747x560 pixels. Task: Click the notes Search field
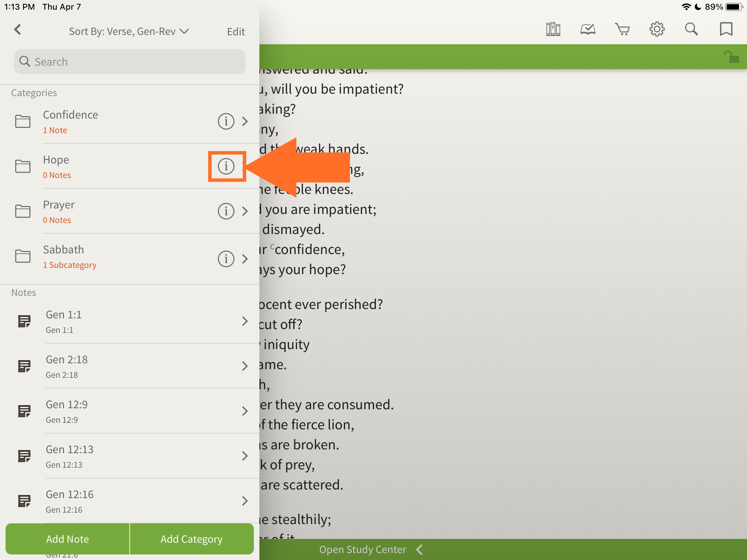(130, 62)
